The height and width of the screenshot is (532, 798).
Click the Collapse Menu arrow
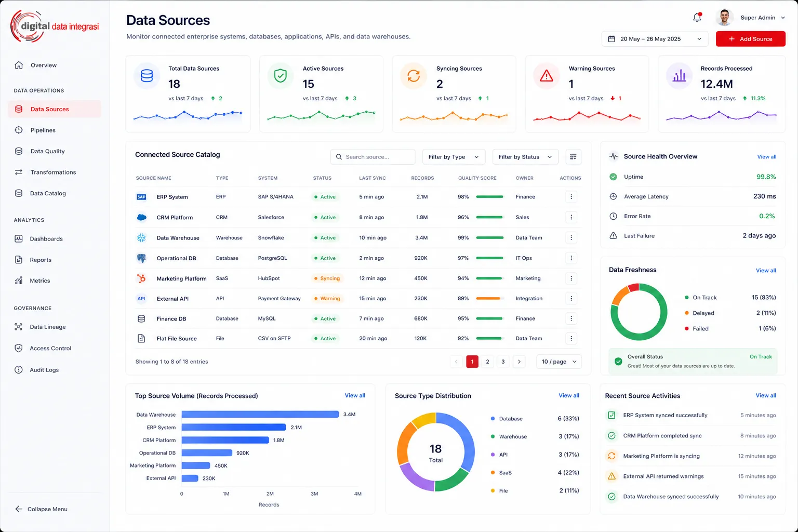coord(19,509)
